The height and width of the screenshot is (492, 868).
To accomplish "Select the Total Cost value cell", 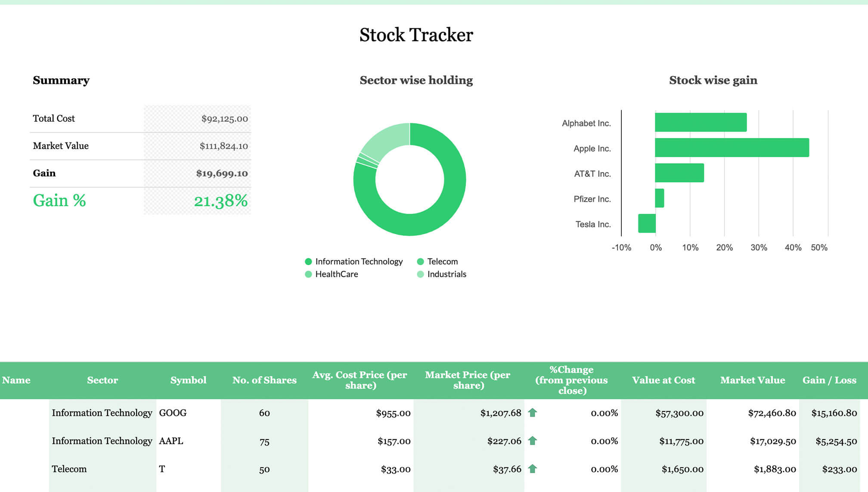I will coord(224,119).
